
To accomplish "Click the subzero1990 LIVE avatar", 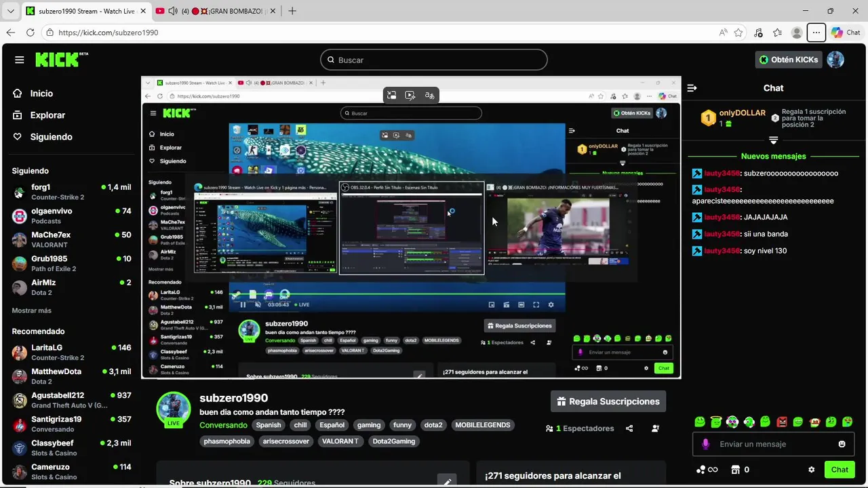I will [174, 409].
